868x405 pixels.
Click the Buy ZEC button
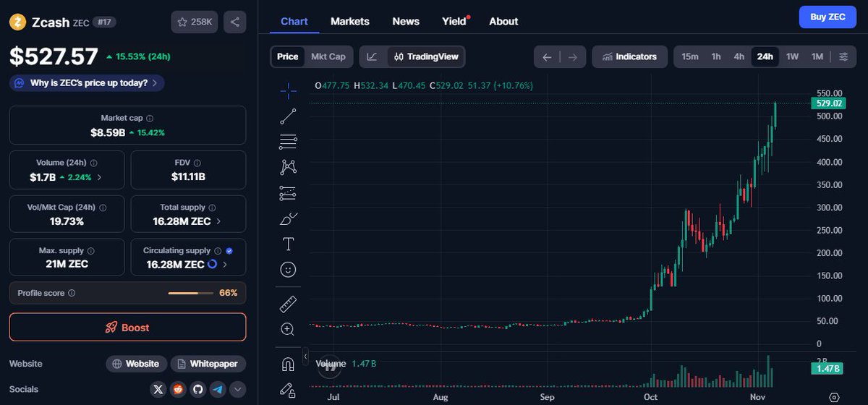827,16
